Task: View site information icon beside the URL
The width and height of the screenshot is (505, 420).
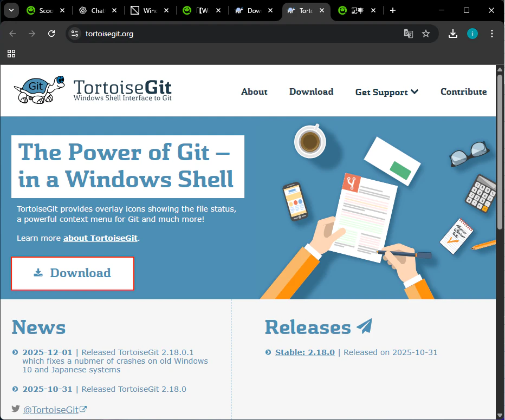Action: click(x=75, y=34)
